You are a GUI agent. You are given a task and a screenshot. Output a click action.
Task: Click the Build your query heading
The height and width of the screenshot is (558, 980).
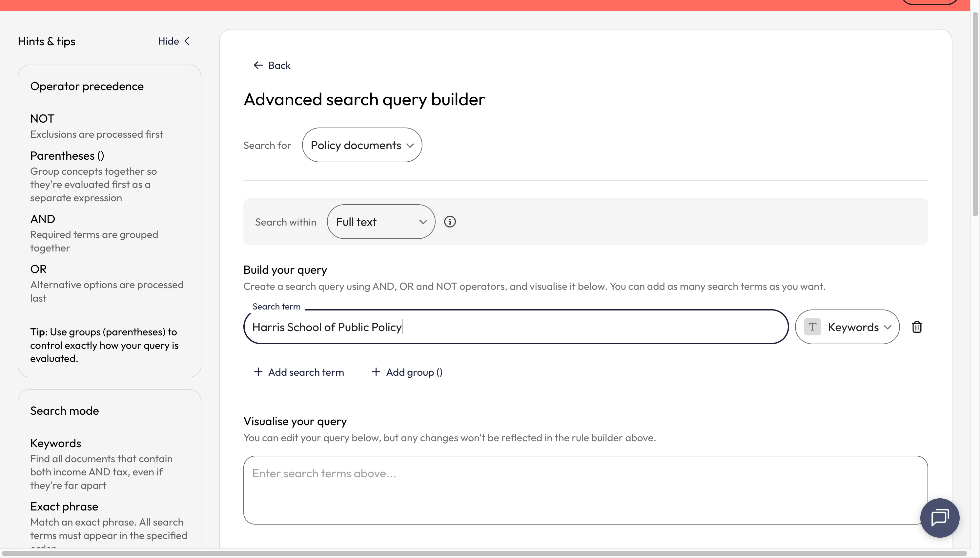tap(285, 270)
